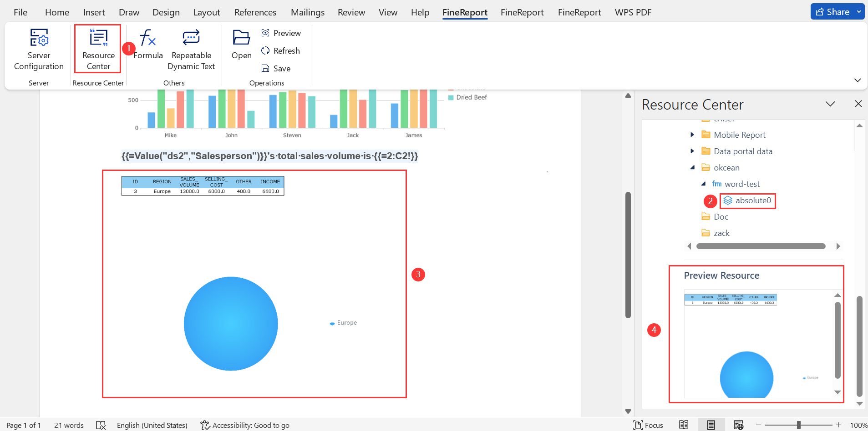
Task: Close the Resource Center pane
Action: [858, 104]
